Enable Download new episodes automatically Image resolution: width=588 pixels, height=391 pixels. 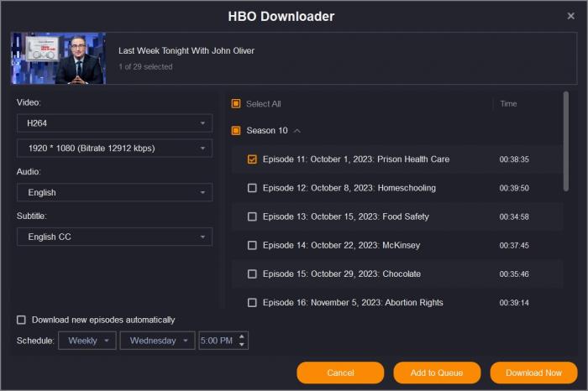pos(21,320)
